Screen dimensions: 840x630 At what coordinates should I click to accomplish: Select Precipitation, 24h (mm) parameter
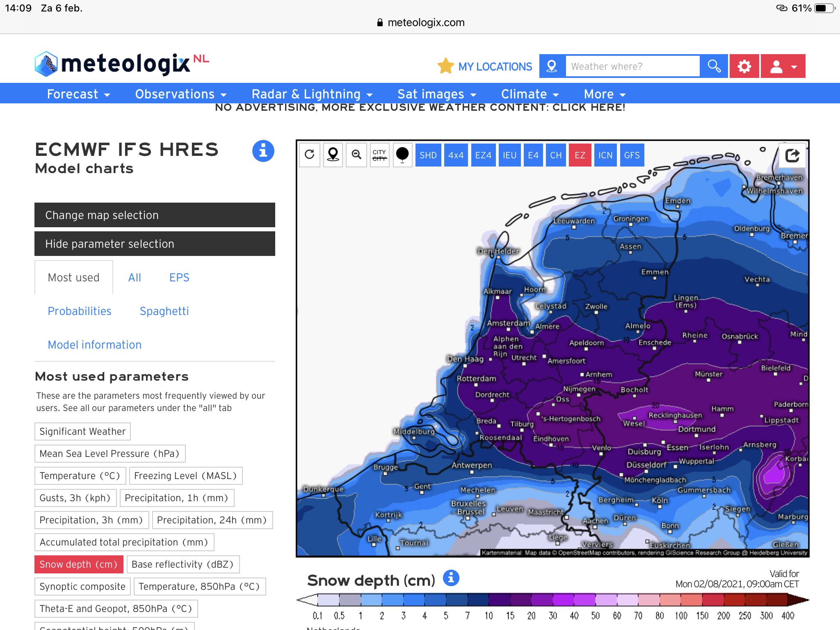tap(212, 520)
